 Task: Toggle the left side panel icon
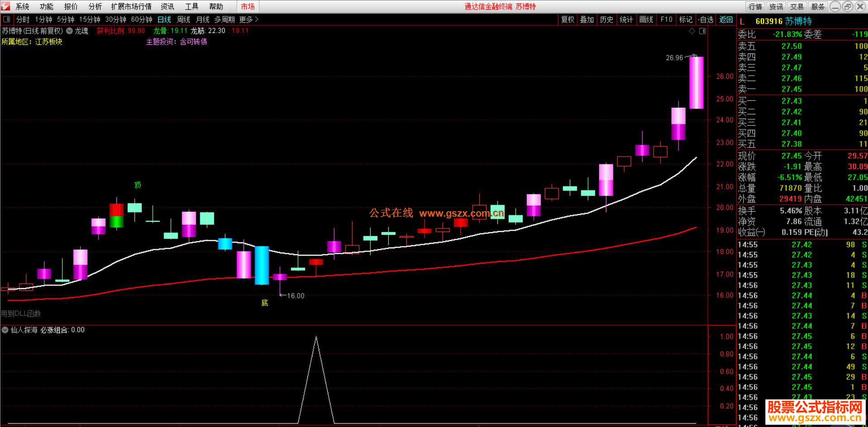click(6, 19)
